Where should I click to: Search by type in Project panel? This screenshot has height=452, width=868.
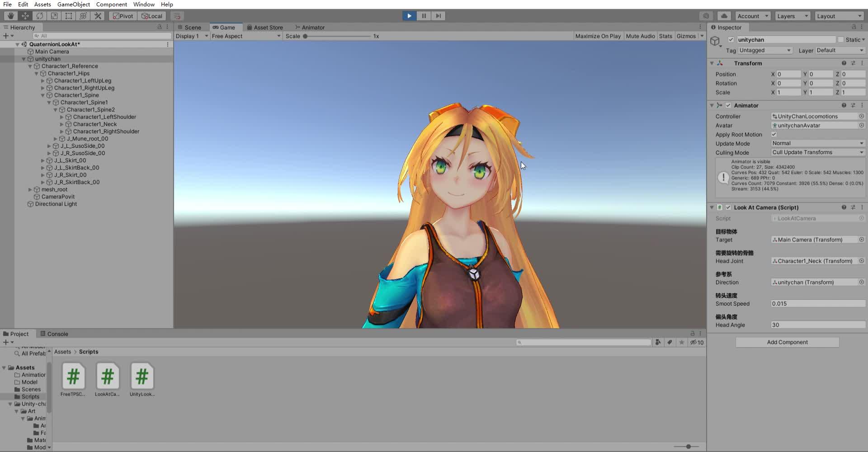click(x=658, y=342)
